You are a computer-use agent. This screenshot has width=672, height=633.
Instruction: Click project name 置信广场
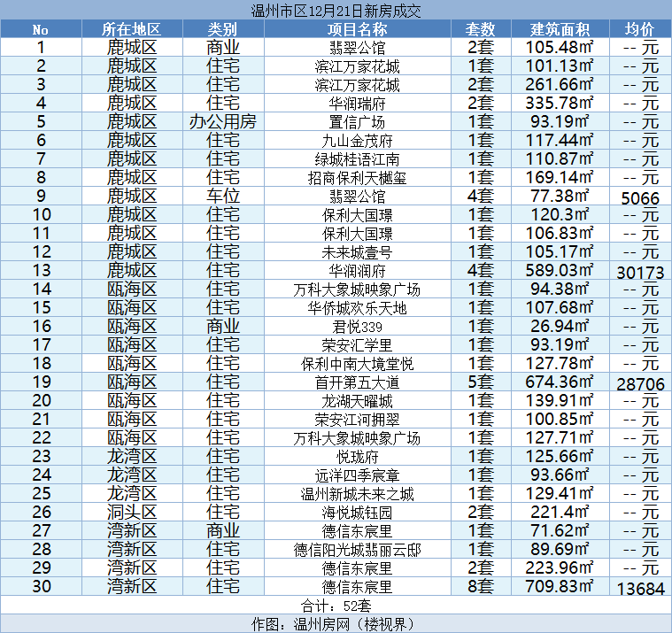click(x=357, y=122)
